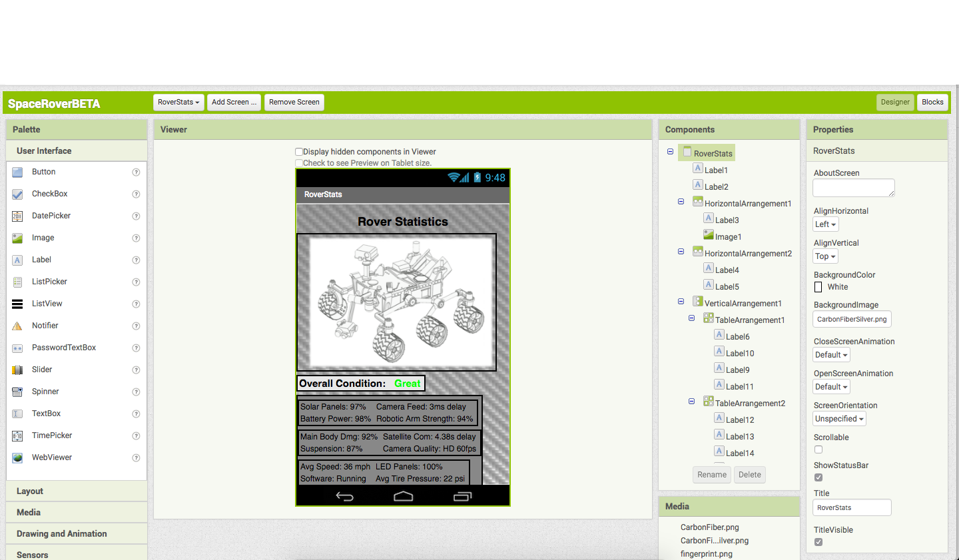Toggle the TitleVisible checkbox
This screenshot has height=560, width=959.
point(818,542)
